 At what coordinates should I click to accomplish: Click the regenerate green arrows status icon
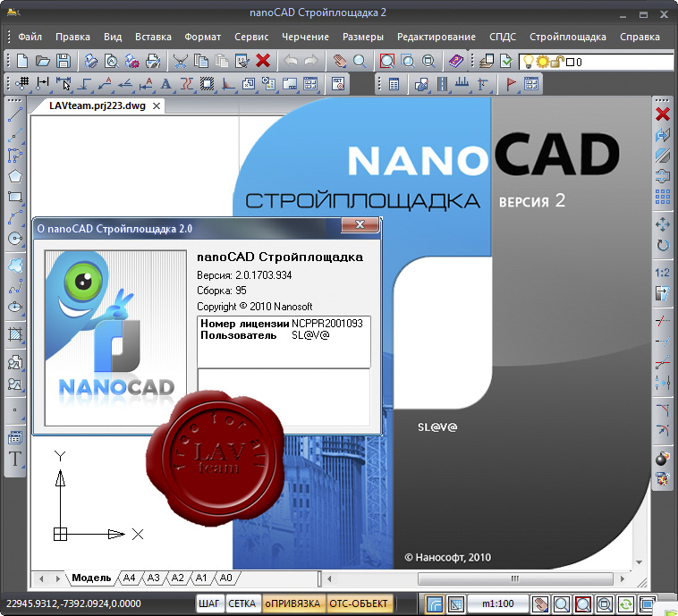[626, 603]
